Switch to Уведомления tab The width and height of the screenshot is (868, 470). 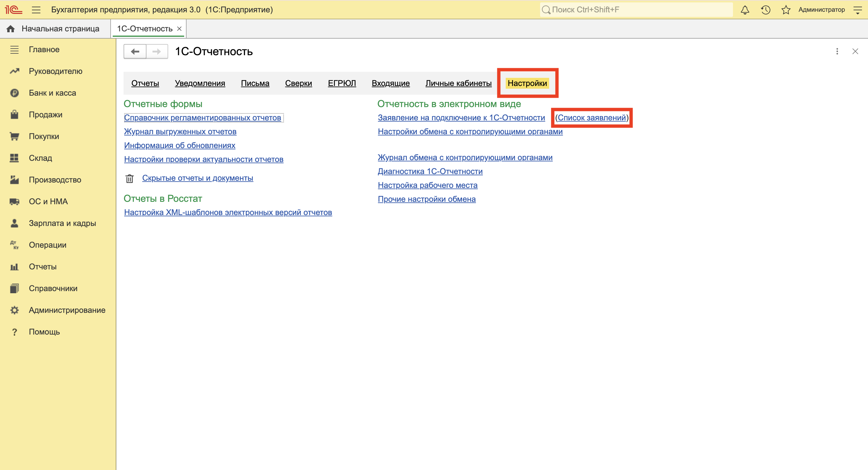pos(200,83)
